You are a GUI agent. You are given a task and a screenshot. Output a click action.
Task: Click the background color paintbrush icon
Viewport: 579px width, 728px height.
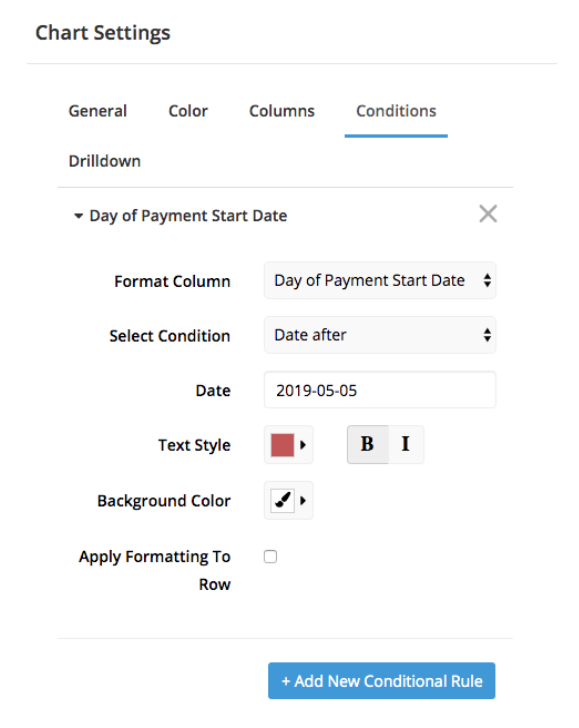point(282,500)
